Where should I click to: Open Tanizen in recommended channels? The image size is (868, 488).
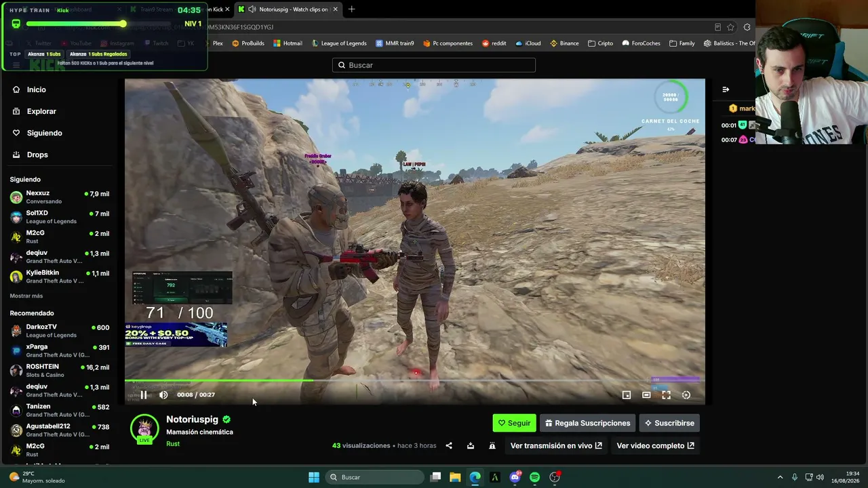(60, 410)
